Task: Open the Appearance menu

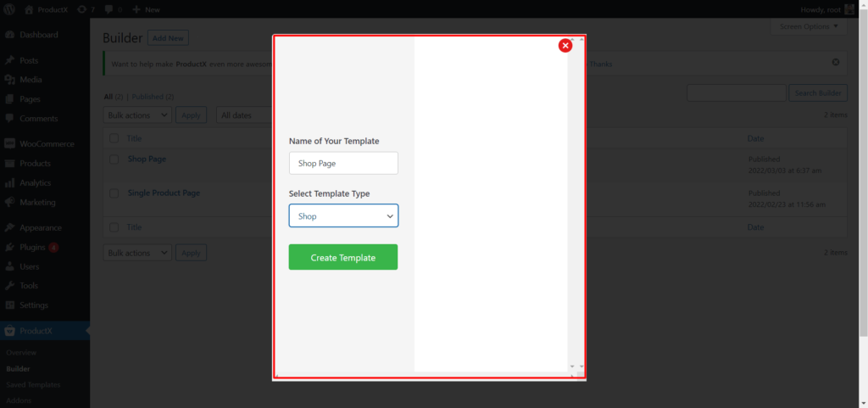Action: [x=41, y=227]
